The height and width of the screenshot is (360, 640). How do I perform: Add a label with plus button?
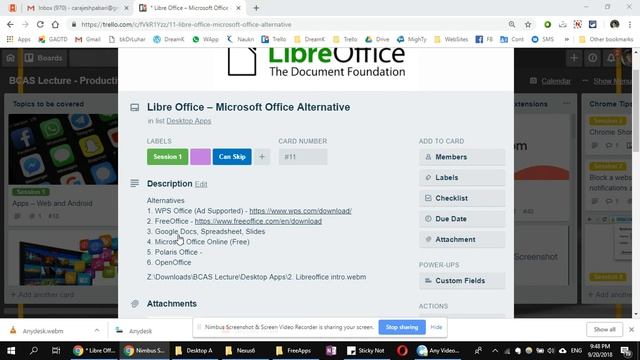point(262,157)
